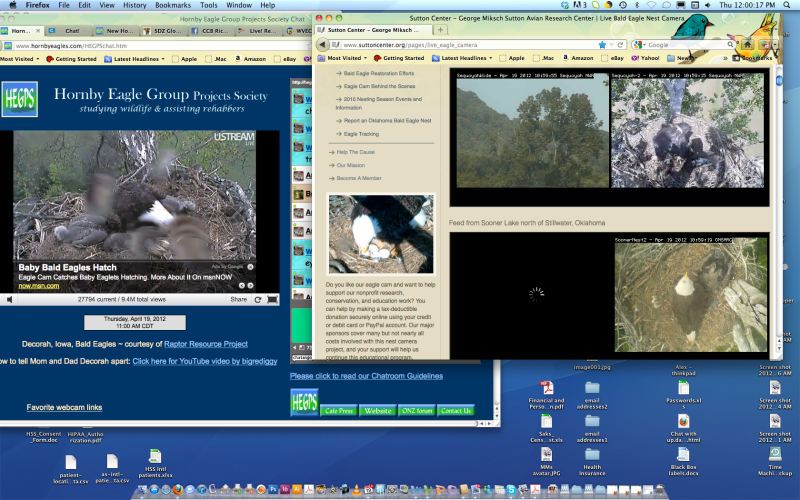Open Firefox home page button
The image size is (800, 500).
tap(747, 44)
